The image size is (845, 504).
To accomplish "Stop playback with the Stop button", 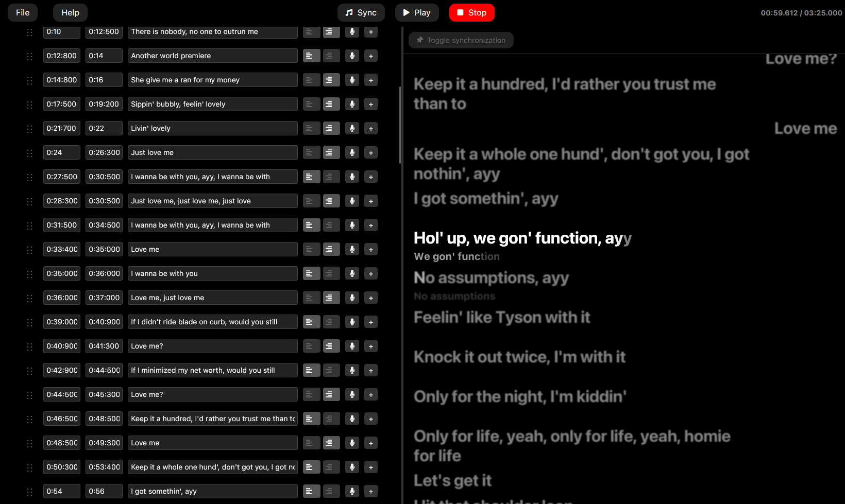I will point(471,12).
